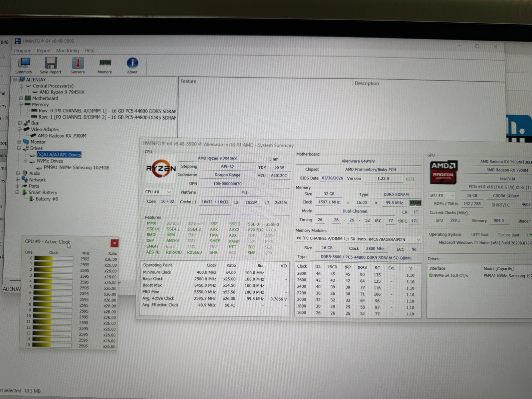The width and height of the screenshot is (532, 399).
Task: Collapse the Video Adapter node
Action: 20,129
